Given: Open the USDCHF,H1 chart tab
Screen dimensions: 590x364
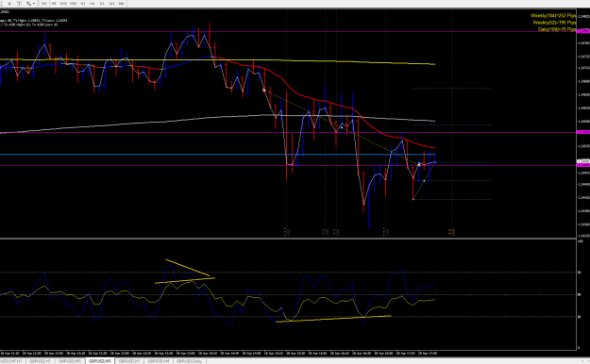Looking at the screenshot, I should (12, 361).
